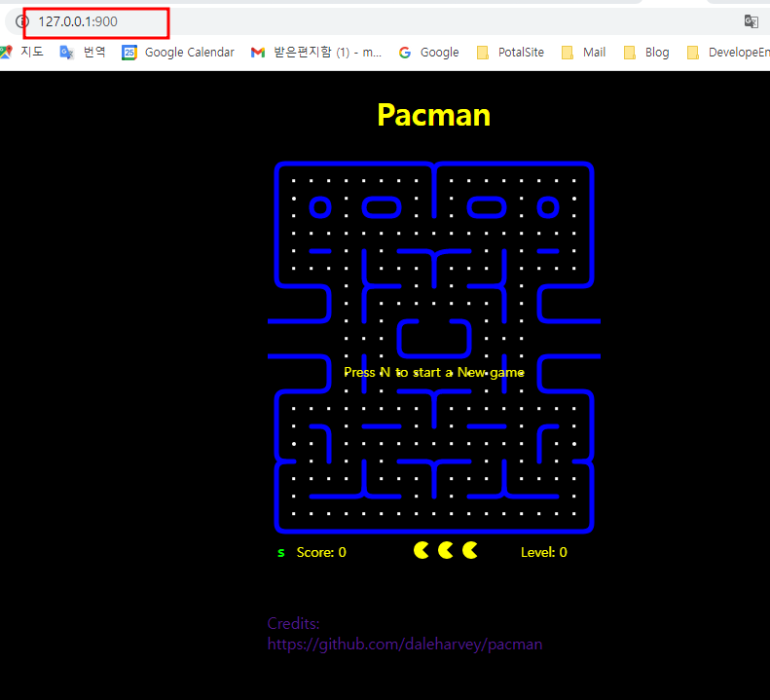The image size is (770, 700).
Task: Open the PotalSite bookmark folder
Action: pos(510,52)
